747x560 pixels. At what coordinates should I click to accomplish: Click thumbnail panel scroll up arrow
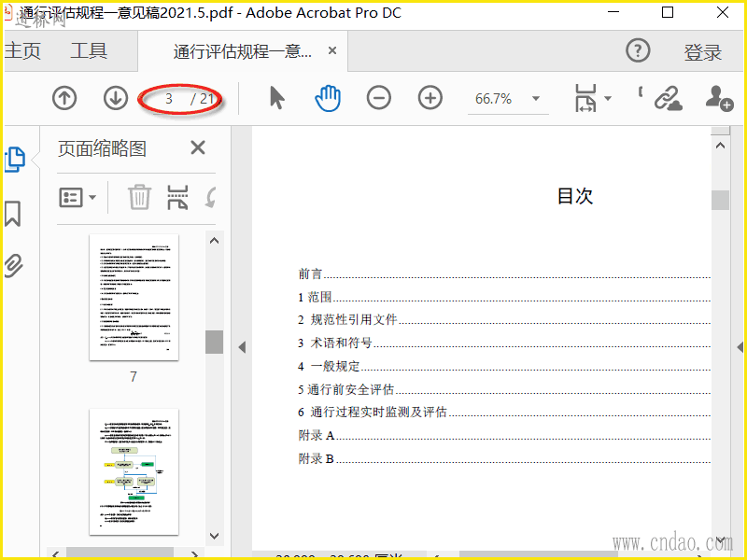[x=215, y=241]
